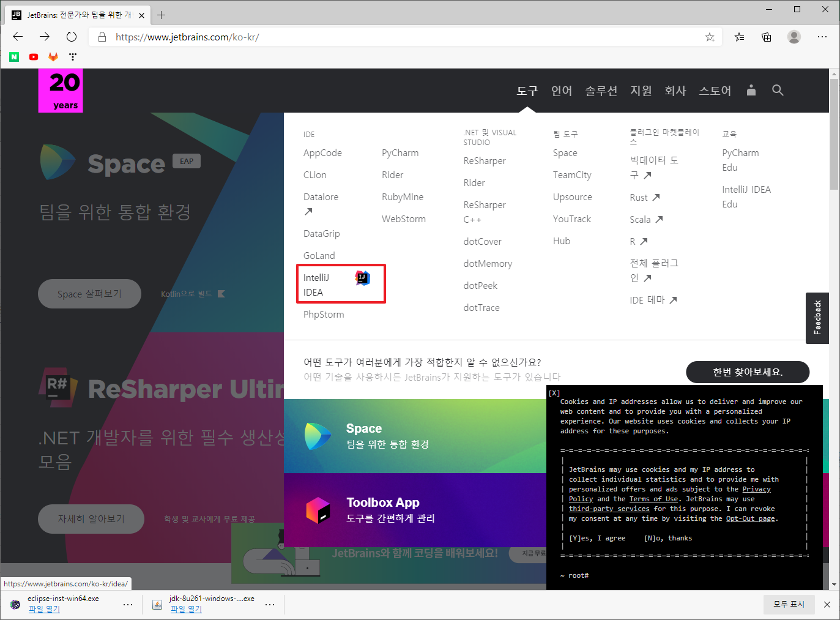
Task: Click the Space logo in the banner
Action: [x=318, y=436]
